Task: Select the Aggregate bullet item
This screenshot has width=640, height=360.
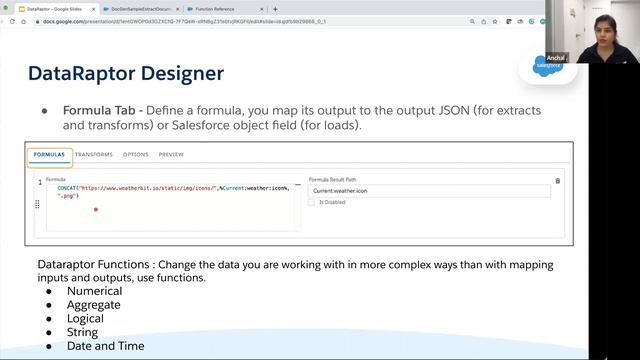Action: [94, 305]
